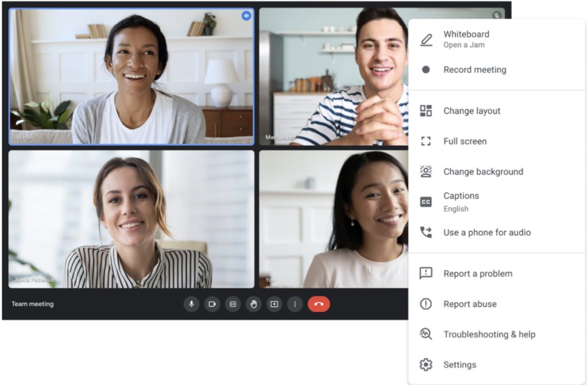The image size is (588, 385).
Task: Click the Team meeting label
Action: (x=32, y=304)
